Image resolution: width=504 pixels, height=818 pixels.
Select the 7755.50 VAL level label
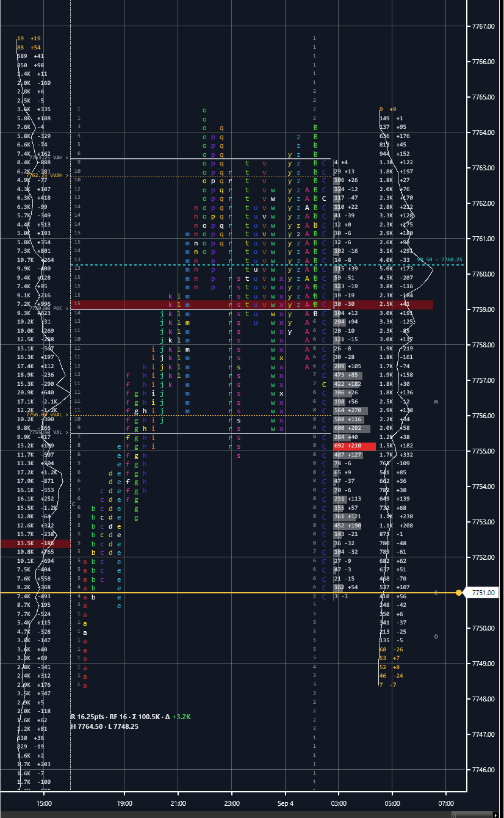click(49, 432)
